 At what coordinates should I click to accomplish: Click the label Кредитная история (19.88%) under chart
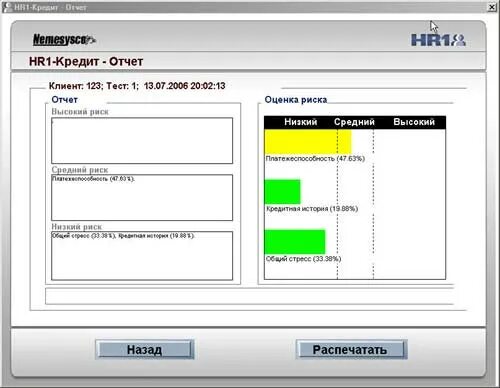click(x=312, y=209)
